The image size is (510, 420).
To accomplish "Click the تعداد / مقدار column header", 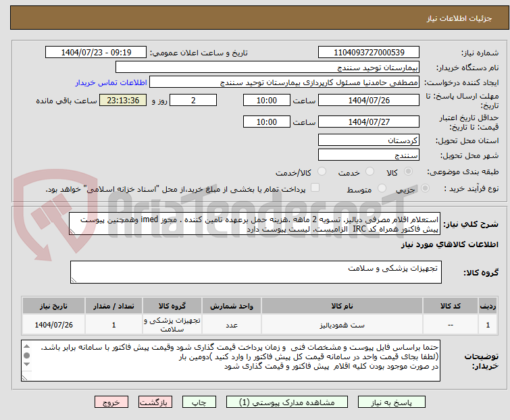I will 113,306.
